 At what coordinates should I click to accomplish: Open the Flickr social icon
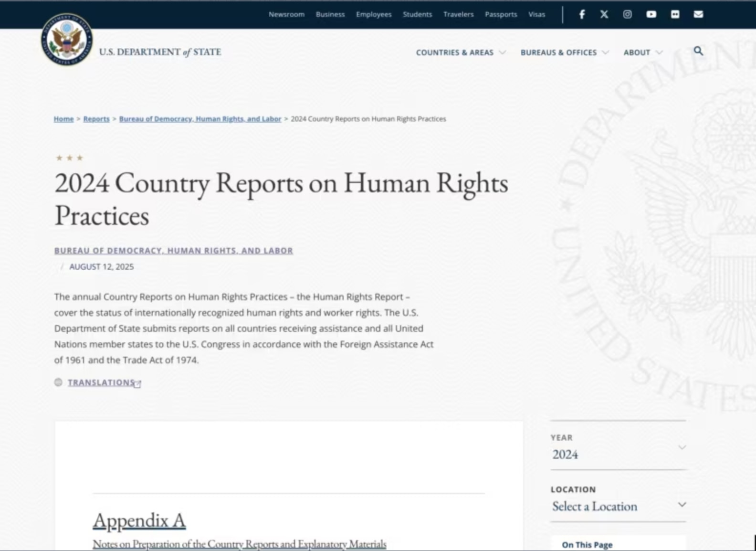(675, 14)
